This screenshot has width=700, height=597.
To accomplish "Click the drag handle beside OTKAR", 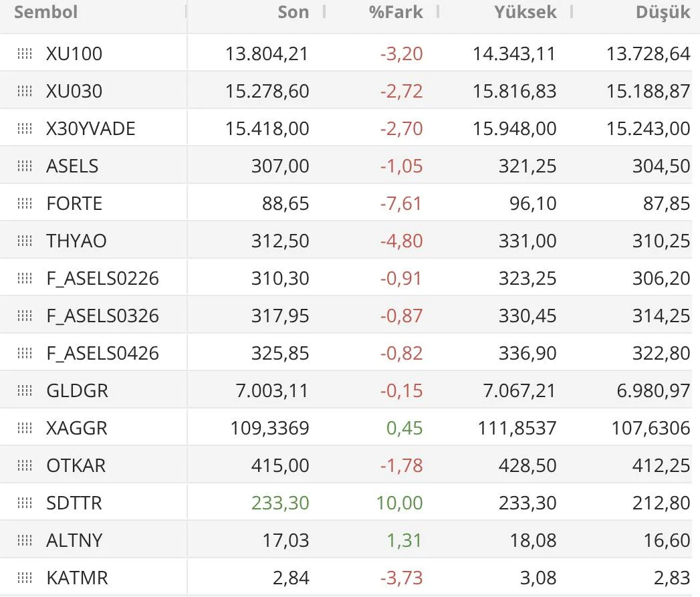I will coord(25,465).
